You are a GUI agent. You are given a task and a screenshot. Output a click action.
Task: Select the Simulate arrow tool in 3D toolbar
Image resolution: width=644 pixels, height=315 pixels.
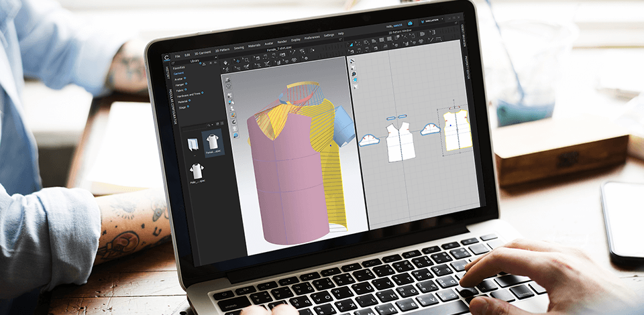point(227,62)
